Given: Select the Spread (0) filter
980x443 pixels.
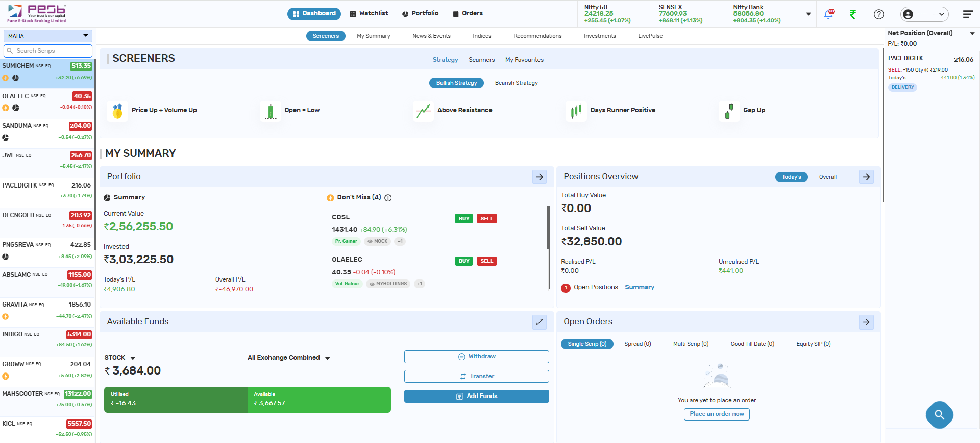Looking at the screenshot, I should 638,344.
